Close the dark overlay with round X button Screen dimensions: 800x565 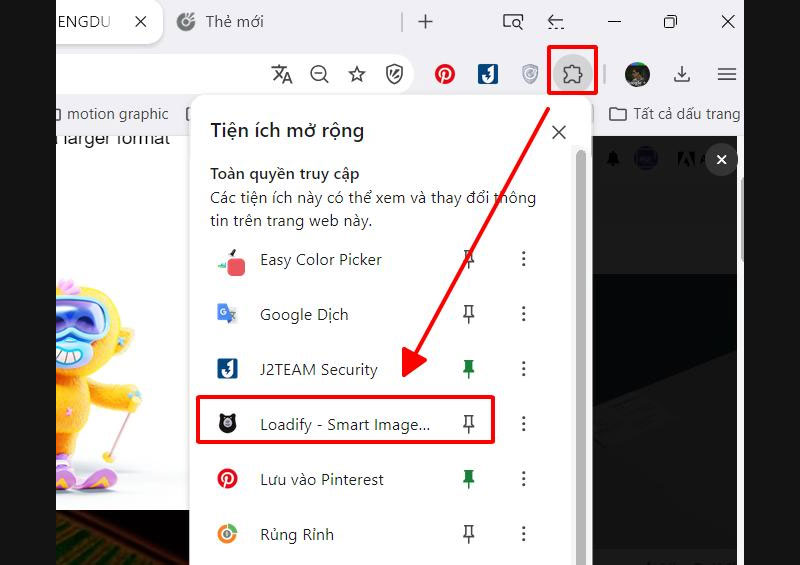click(x=721, y=160)
